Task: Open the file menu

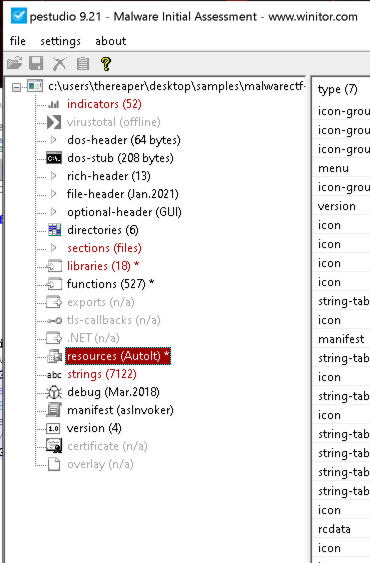Action: pyautogui.click(x=18, y=41)
